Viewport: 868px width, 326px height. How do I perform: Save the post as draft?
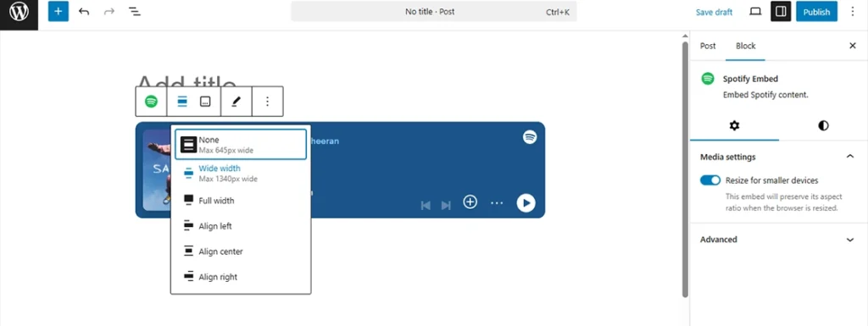pos(714,12)
